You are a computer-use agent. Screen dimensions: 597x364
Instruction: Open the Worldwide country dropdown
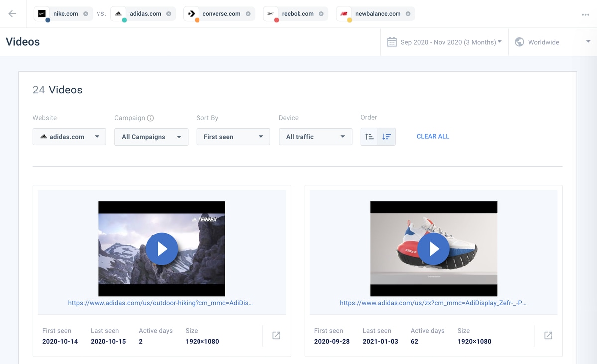coord(553,42)
